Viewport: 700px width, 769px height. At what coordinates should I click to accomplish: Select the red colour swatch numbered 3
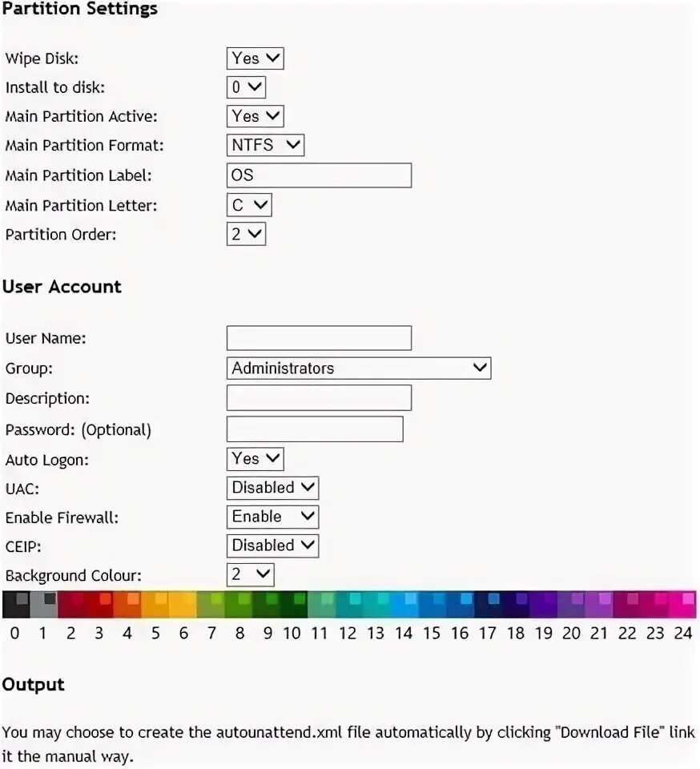pos(99,605)
